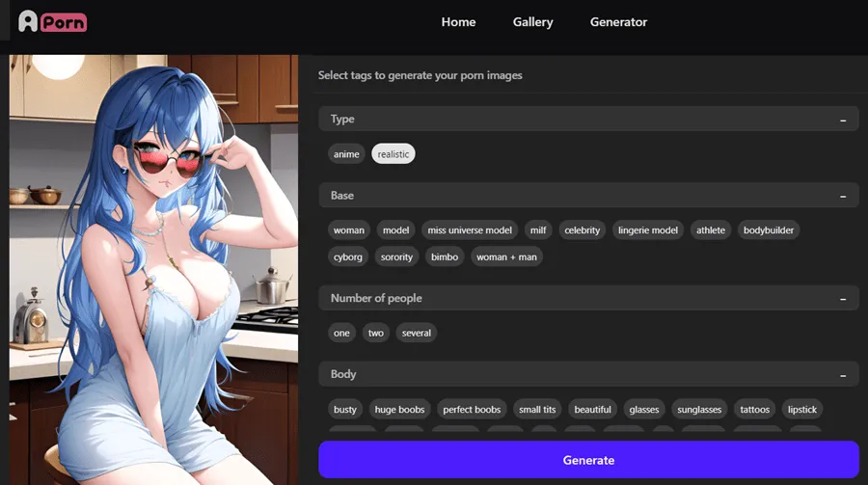Set number of people to several
Viewport: 868px width, 485px height.
point(417,333)
